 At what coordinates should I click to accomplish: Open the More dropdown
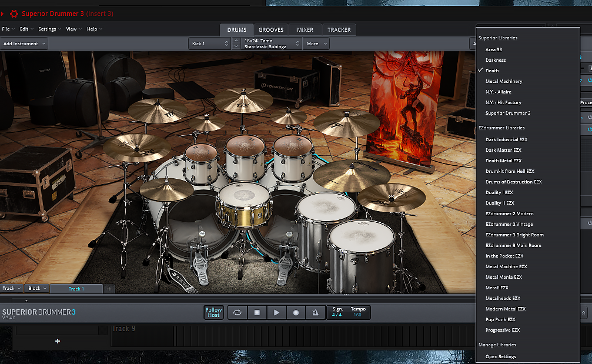click(x=316, y=44)
